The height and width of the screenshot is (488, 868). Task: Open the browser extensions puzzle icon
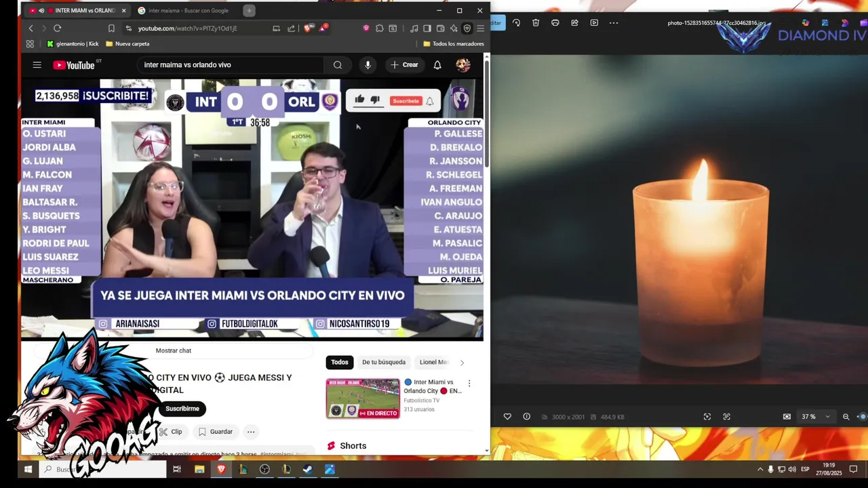pyautogui.click(x=380, y=28)
